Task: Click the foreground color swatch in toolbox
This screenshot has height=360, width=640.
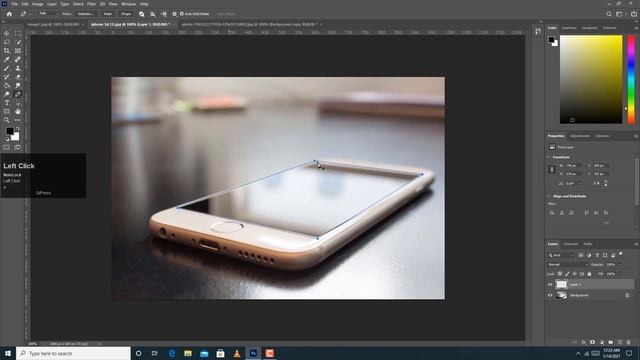Action: pyautogui.click(x=10, y=131)
